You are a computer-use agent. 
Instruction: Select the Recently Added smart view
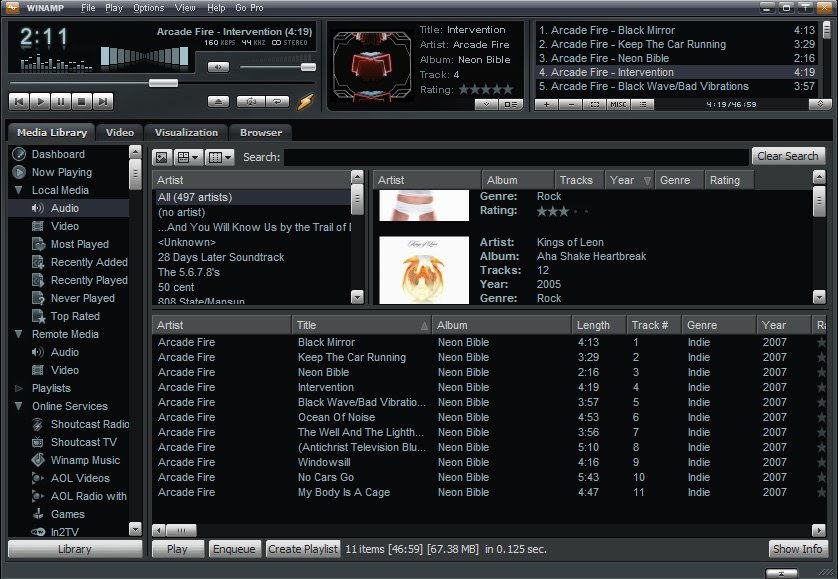point(83,261)
